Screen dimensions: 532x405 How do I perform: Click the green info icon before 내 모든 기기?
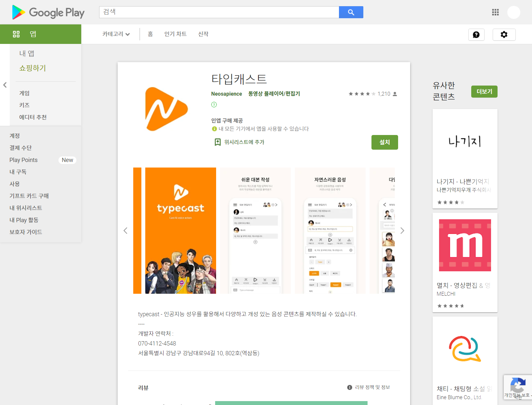click(x=214, y=129)
